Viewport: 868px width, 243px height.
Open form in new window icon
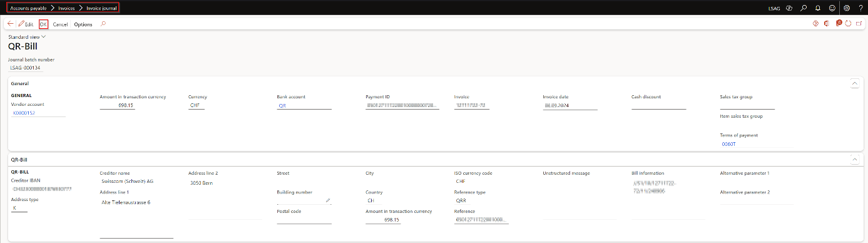(860, 24)
